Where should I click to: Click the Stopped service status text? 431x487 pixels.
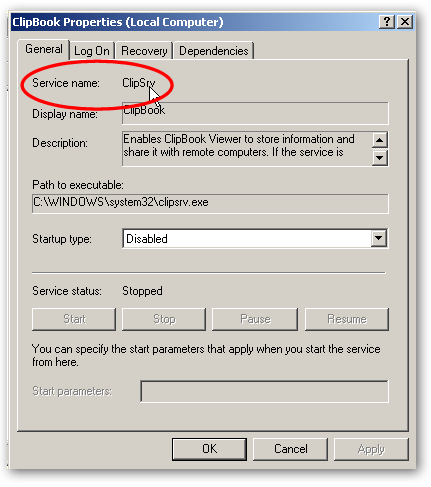coord(142,291)
